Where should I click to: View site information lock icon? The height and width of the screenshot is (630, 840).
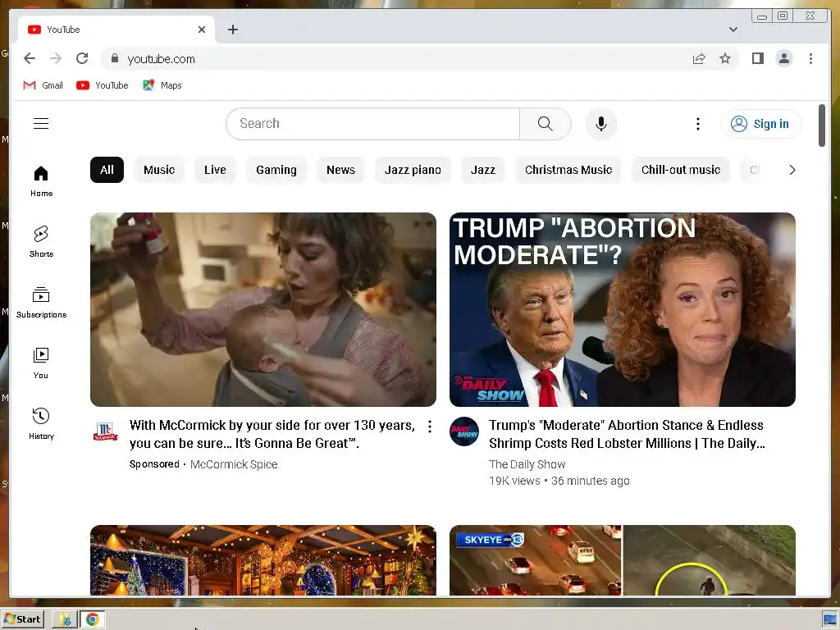tap(114, 58)
